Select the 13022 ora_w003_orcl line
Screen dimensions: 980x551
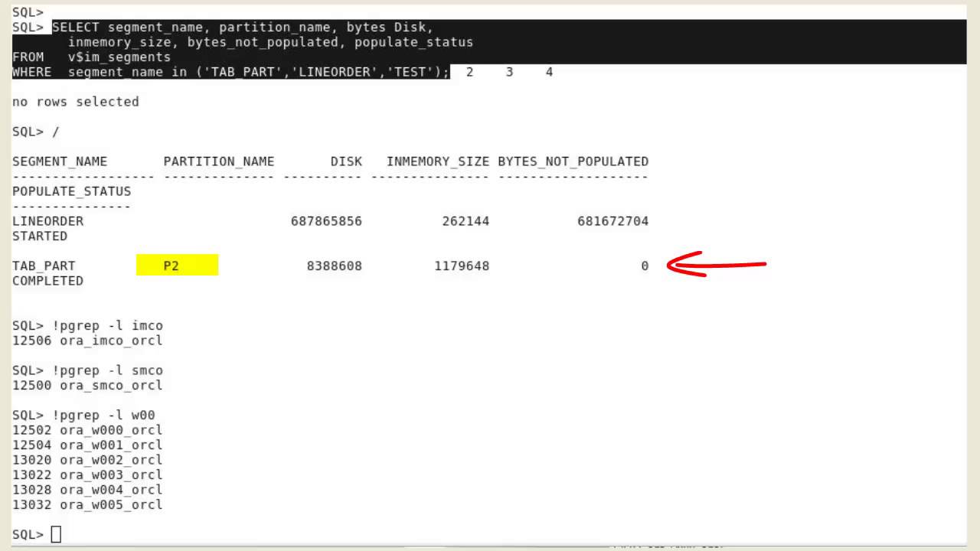pos(87,475)
